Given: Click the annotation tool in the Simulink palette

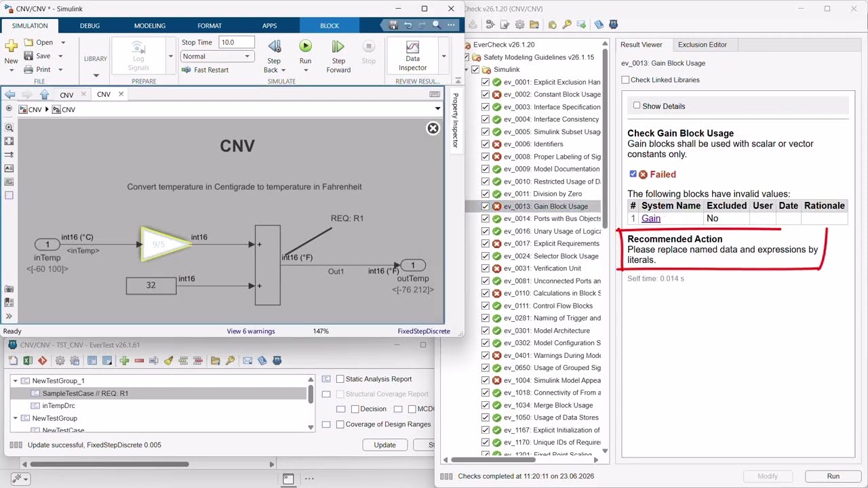Looking at the screenshot, I should [9, 168].
